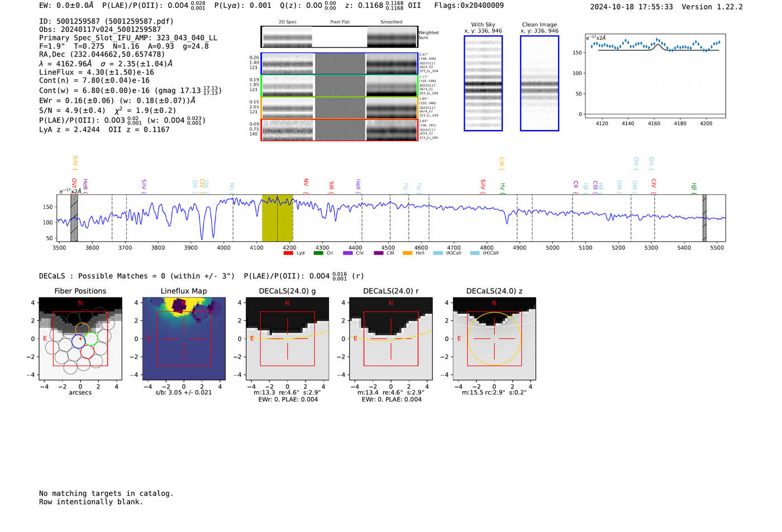Click the Lineflux Map panel
This screenshot has height=532, width=782.
click(x=184, y=339)
